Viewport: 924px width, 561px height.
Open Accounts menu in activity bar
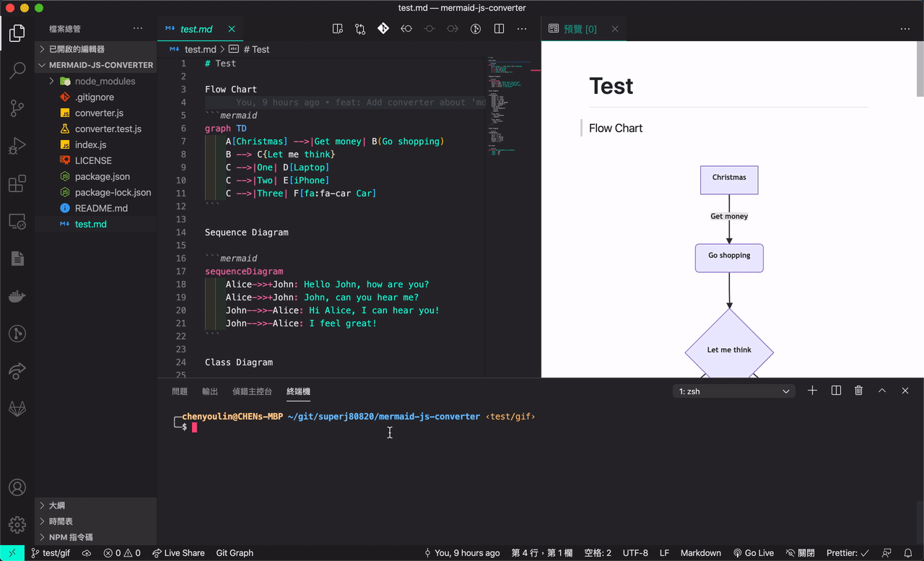(17, 487)
